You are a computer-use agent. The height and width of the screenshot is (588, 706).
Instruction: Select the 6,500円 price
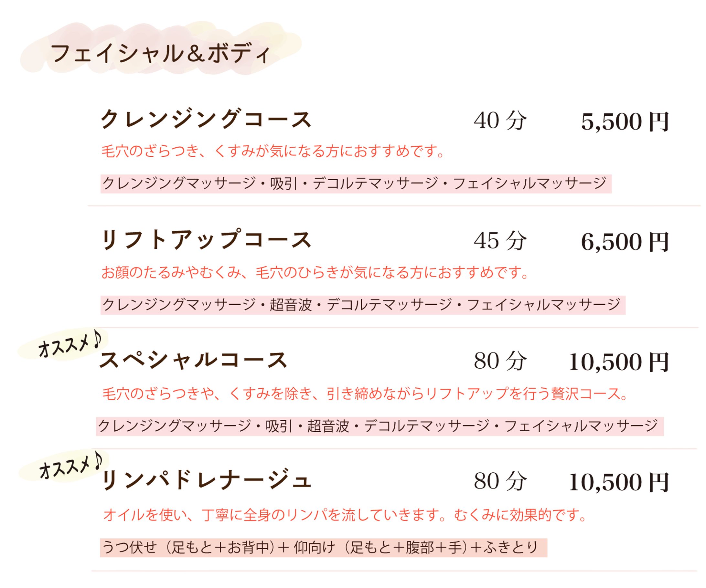coord(625,242)
